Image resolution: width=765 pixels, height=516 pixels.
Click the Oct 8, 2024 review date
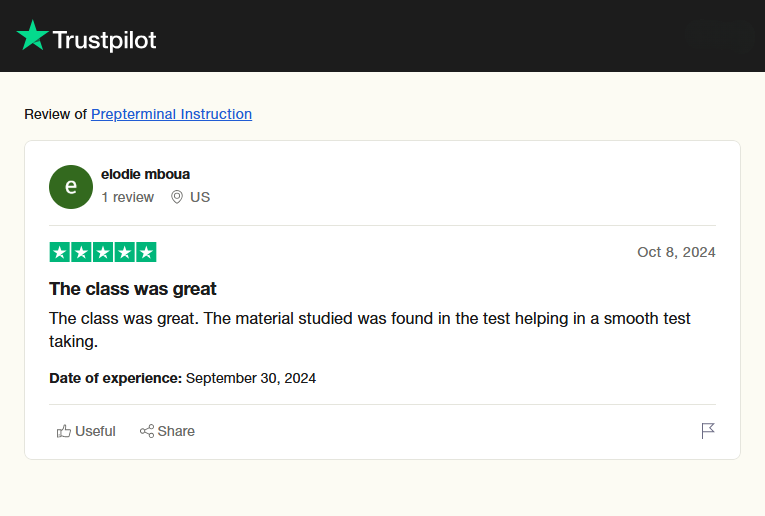pos(676,252)
